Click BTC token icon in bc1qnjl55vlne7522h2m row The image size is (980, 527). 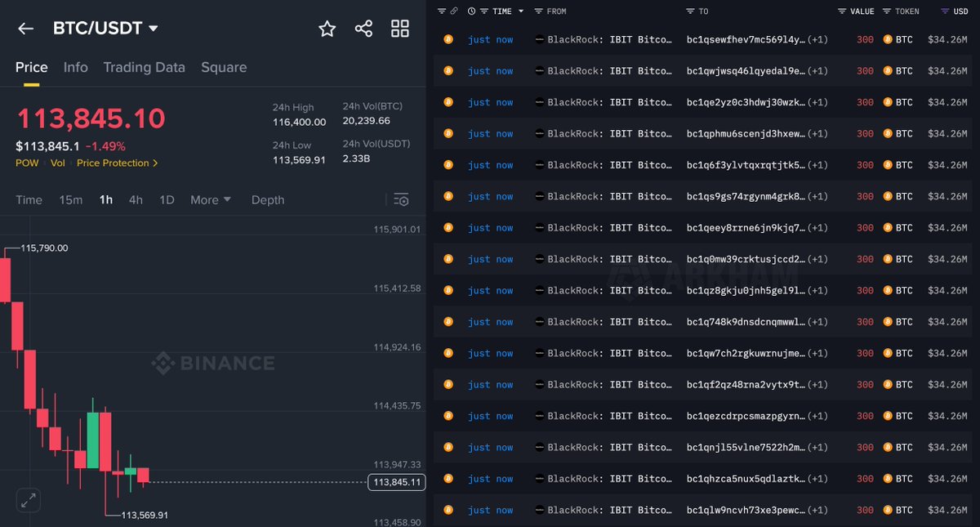click(x=888, y=447)
